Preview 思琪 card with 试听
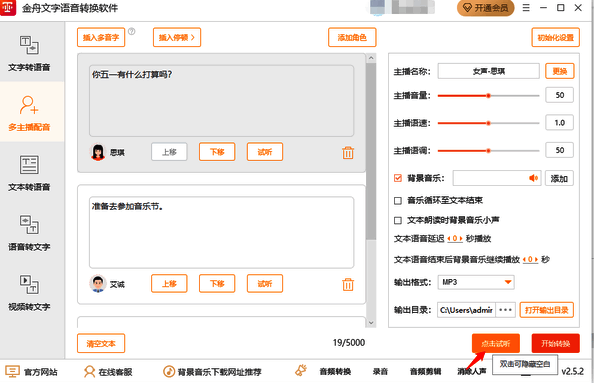 265,152
